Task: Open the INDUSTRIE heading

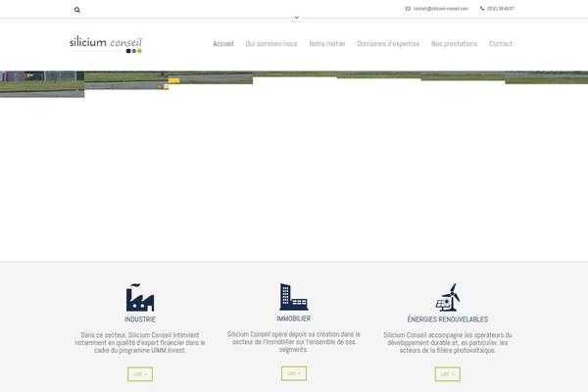Action: point(140,319)
